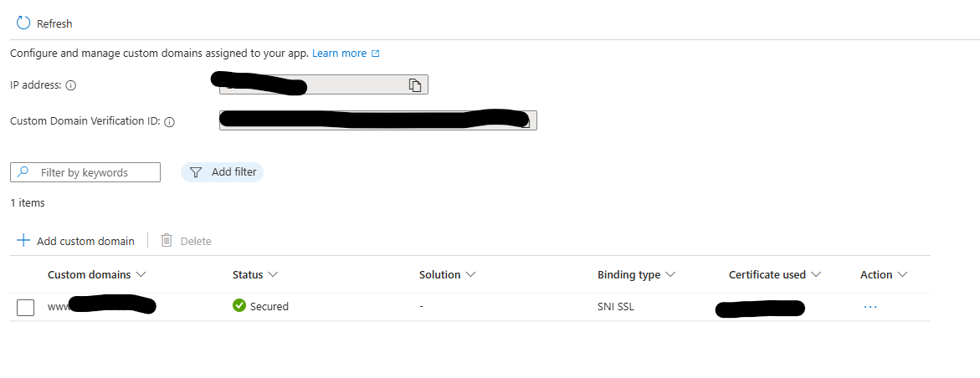The image size is (980, 378).
Task: Select the checkbox for the www domain row
Action: click(x=26, y=308)
